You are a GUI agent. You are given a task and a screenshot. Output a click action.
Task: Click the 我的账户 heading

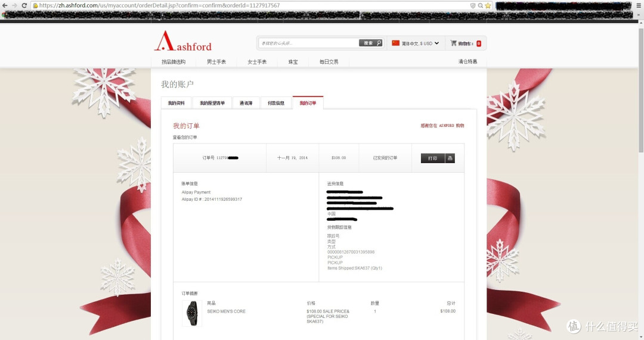pyautogui.click(x=177, y=84)
